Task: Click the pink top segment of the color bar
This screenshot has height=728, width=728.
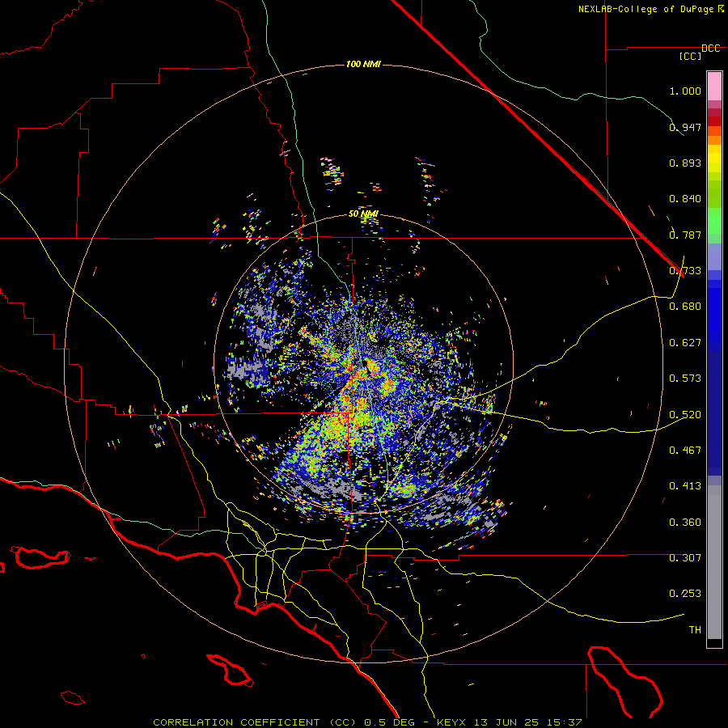Action: click(x=714, y=86)
